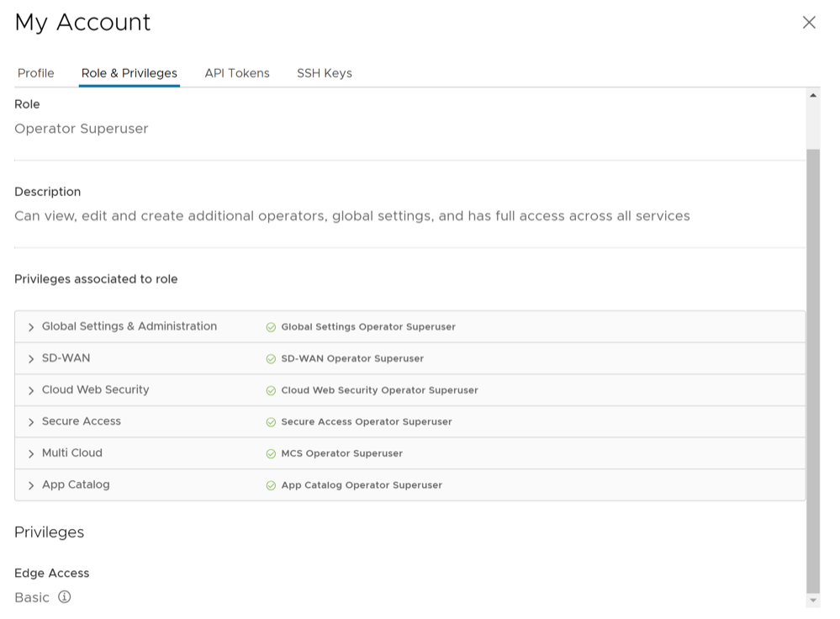Click check icon for Cloud Web Security Operator Superuser
Screen dimensions: 840x619
pos(271,391)
